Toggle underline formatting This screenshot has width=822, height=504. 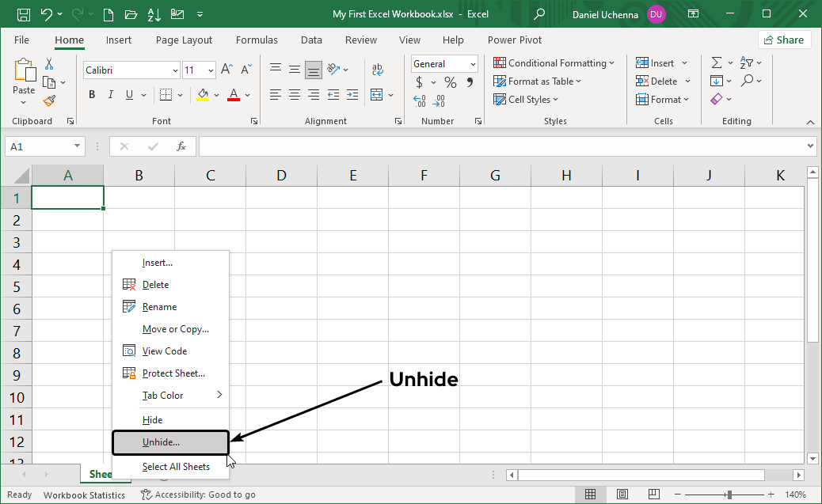point(128,94)
